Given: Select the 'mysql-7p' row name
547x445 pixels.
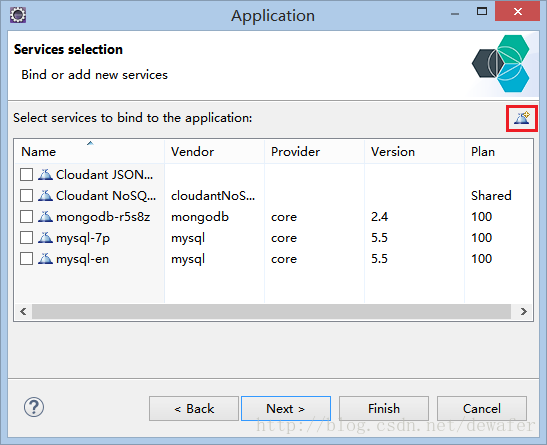Looking at the screenshot, I should pos(83,238).
